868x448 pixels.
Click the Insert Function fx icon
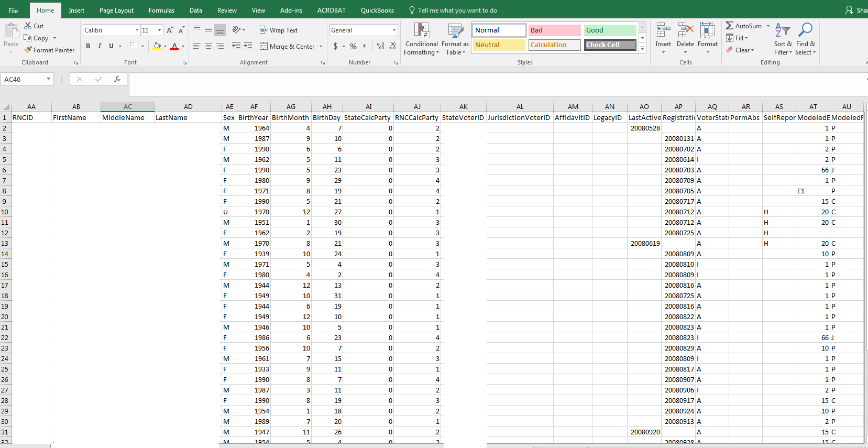pos(117,79)
